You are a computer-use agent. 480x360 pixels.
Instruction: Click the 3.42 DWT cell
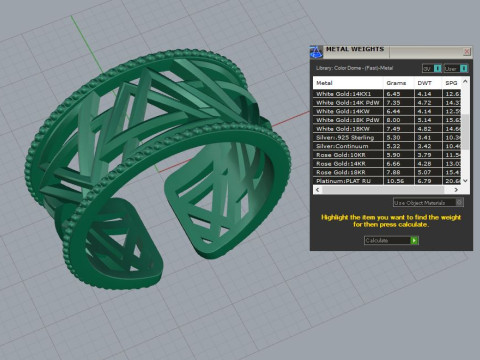(x=428, y=146)
